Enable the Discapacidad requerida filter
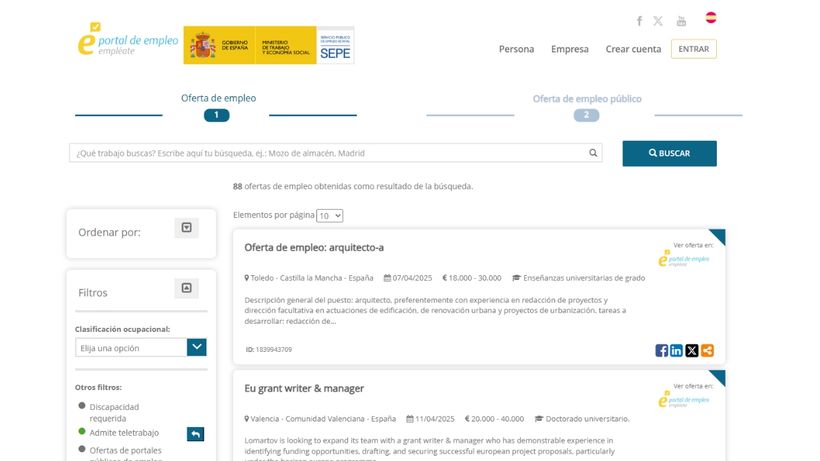The image size is (820, 461). coord(82,406)
